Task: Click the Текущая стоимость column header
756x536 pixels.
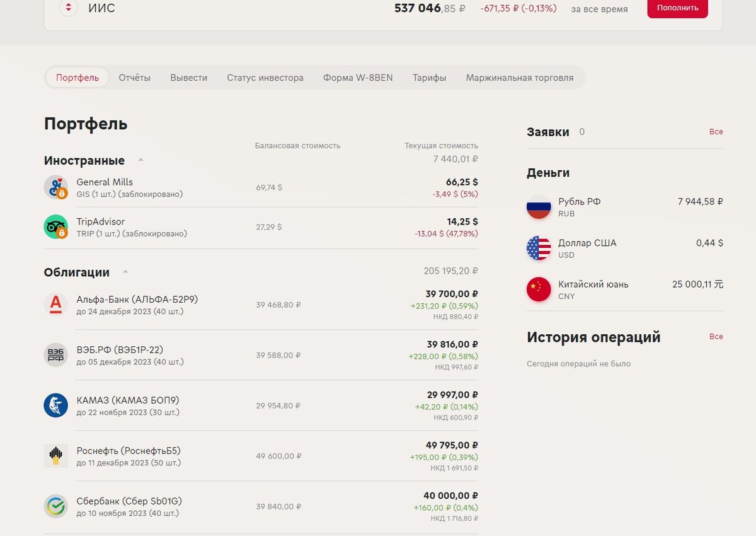Action: (x=441, y=146)
